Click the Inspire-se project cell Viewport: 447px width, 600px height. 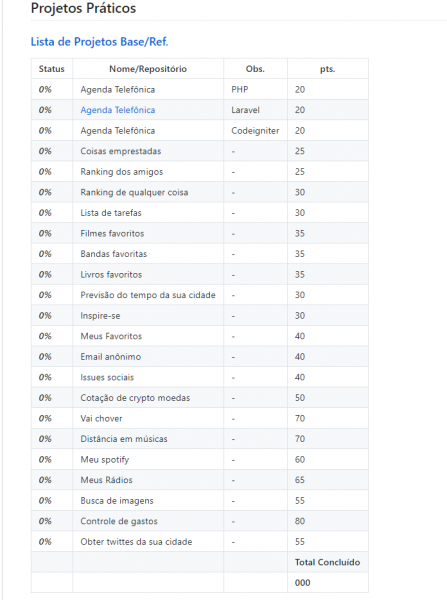point(148,316)
